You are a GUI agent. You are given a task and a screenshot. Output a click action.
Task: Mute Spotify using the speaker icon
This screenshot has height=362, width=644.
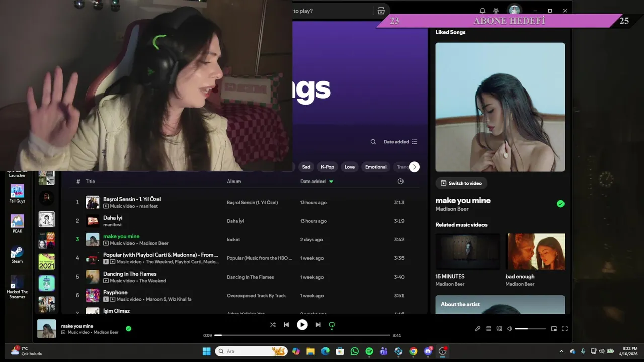pos(510,329)
